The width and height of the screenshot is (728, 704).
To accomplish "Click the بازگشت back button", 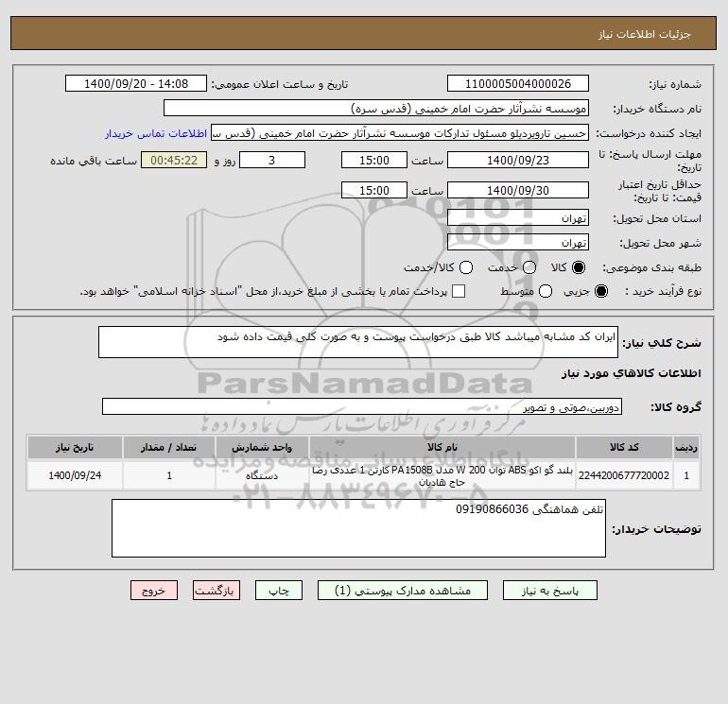I will coord(217,591).
